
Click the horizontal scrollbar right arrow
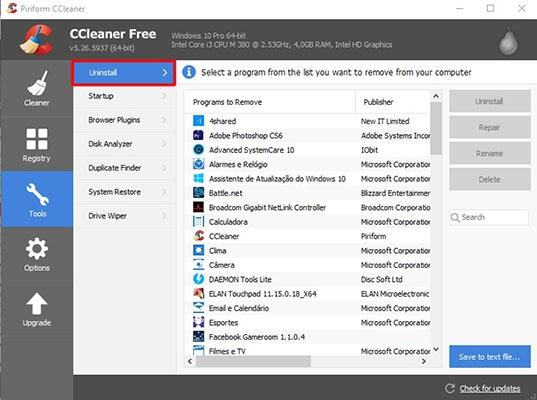[x=424, y=361]
